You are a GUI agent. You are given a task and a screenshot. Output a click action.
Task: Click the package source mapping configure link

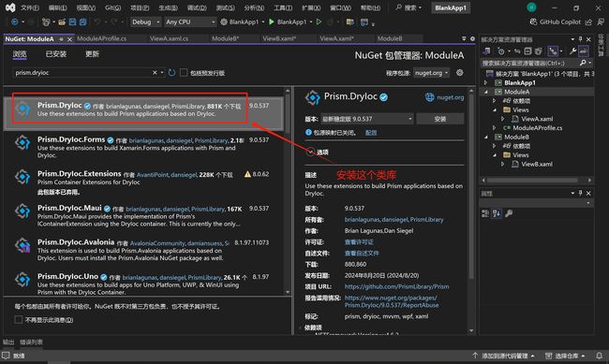371,132
